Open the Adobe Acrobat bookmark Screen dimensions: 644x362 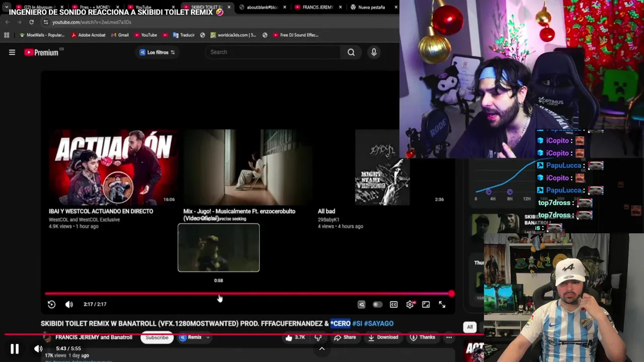[x=88, y=35]
